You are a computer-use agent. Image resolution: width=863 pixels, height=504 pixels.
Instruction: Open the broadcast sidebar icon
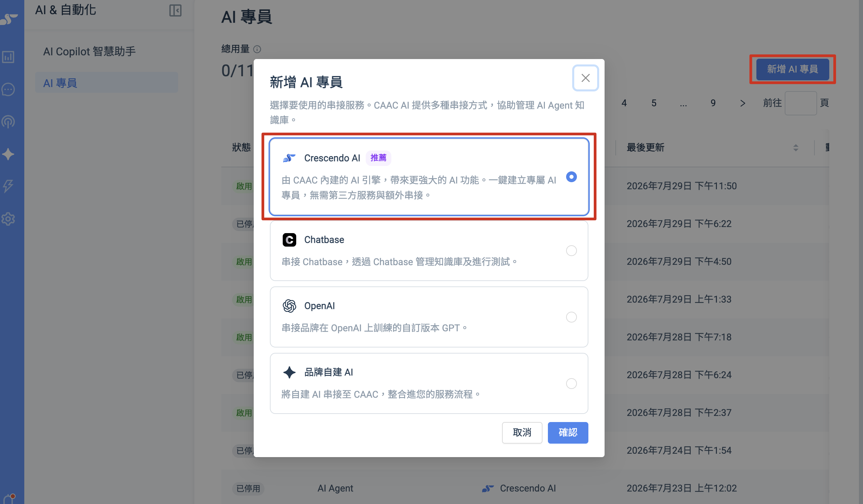tap(8, 121)
